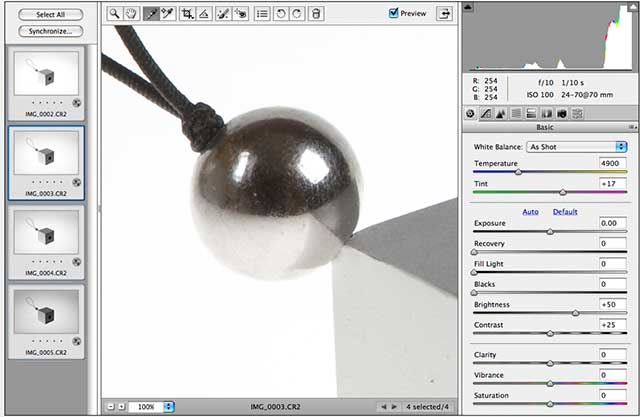This screenshot has height=417, width=640.
Task: Click settings badge icon on IMG_0004.CR2
Action: pos(76,262)
